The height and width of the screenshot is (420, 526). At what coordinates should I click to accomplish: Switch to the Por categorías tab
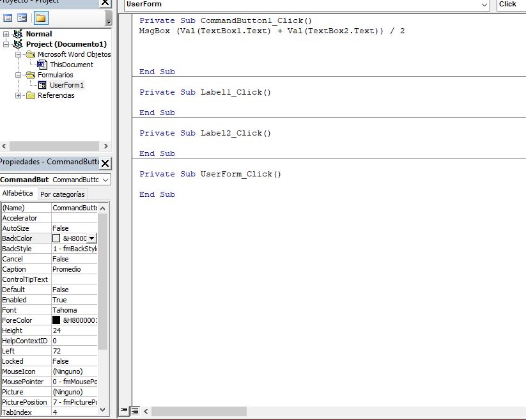[x=62, y=194]
